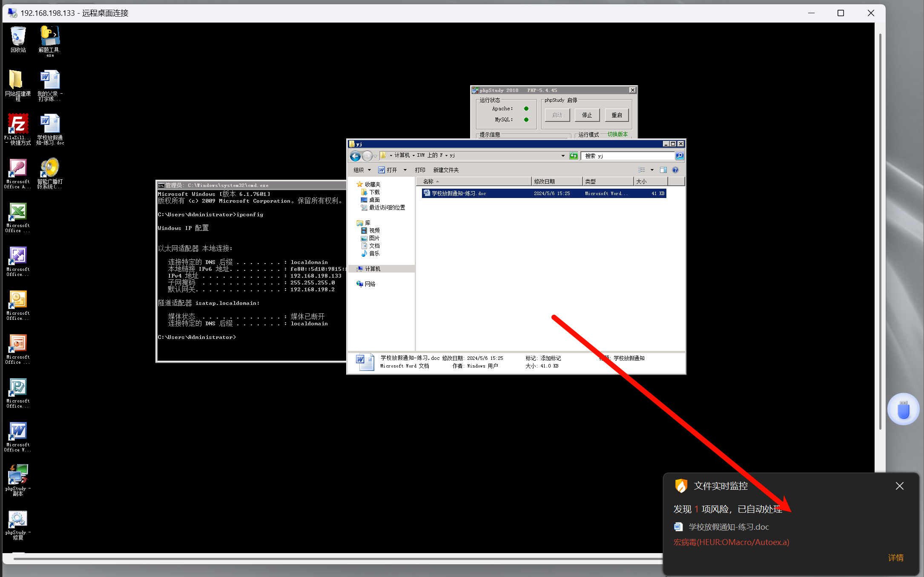
Task: Click the floating blue USB assistant icon
Action: coord(903,409)
